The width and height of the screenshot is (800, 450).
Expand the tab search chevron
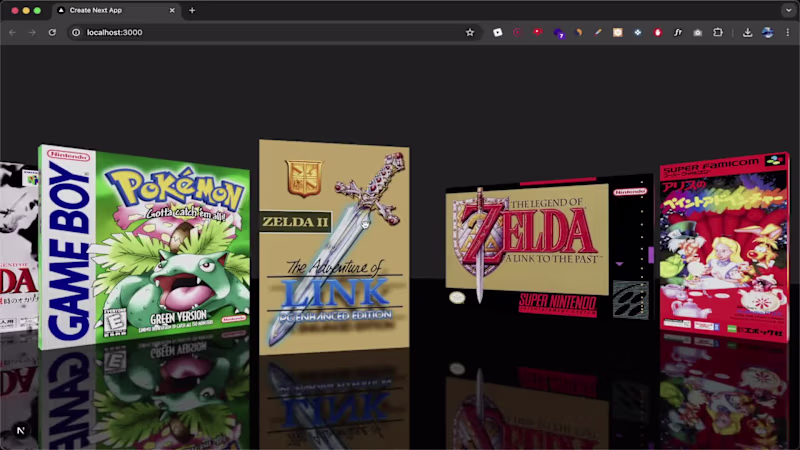point(788,10)
